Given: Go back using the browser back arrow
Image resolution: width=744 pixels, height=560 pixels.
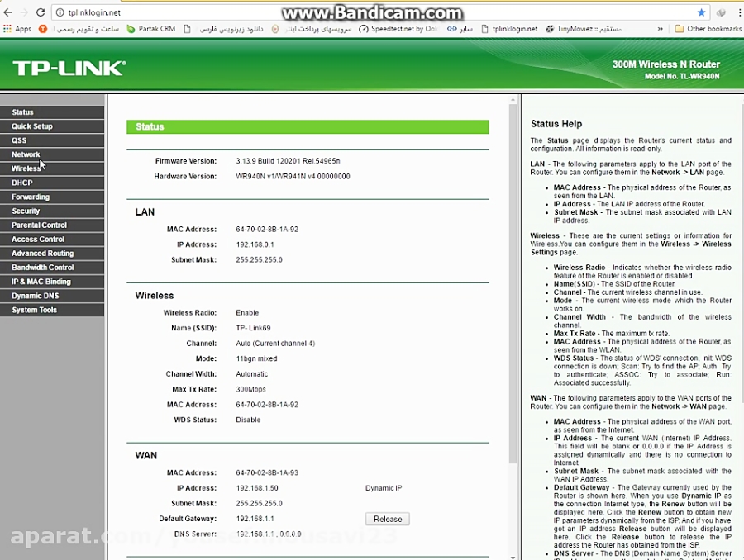Looking at the screenshot, I should (8, 12).
